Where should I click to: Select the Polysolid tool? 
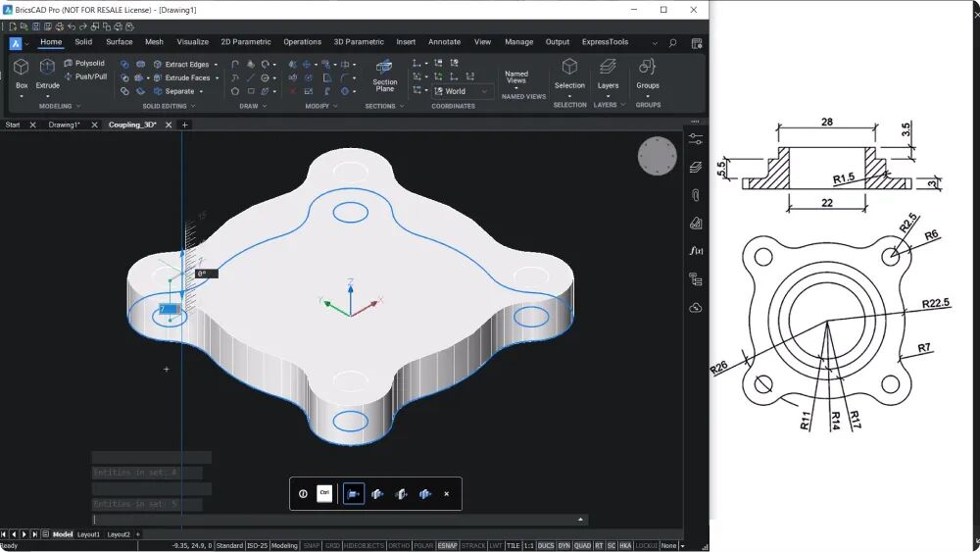(x=84, y=63)
